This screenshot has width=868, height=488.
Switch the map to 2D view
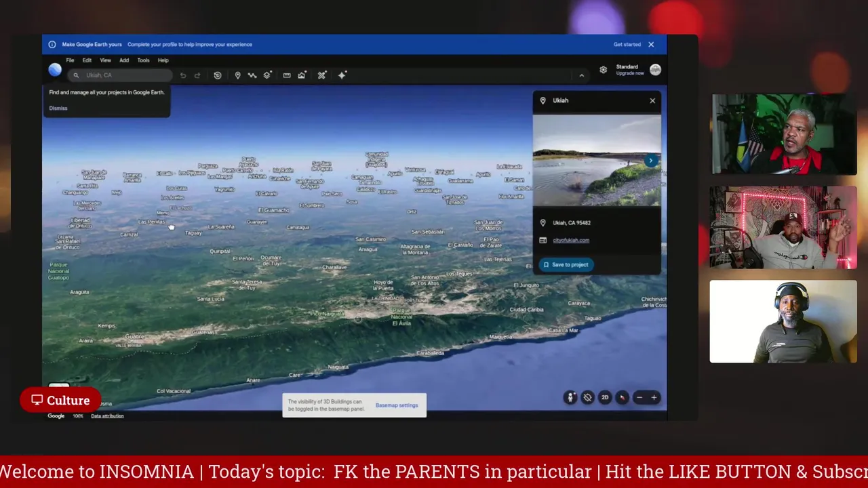pos(605,398)
